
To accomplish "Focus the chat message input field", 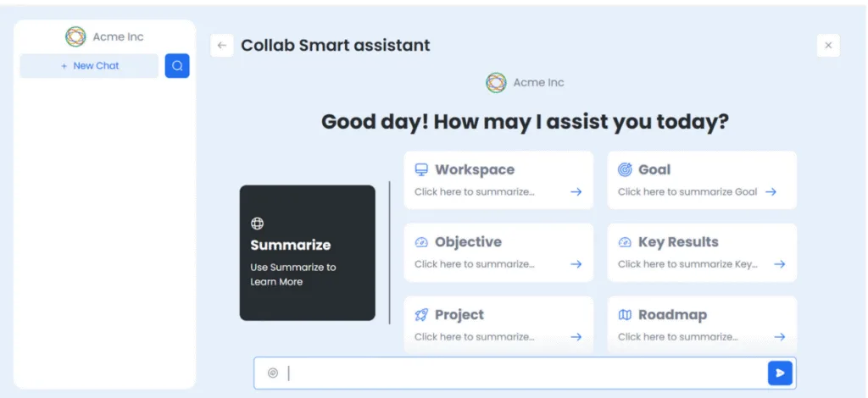I will pos(525,373).
